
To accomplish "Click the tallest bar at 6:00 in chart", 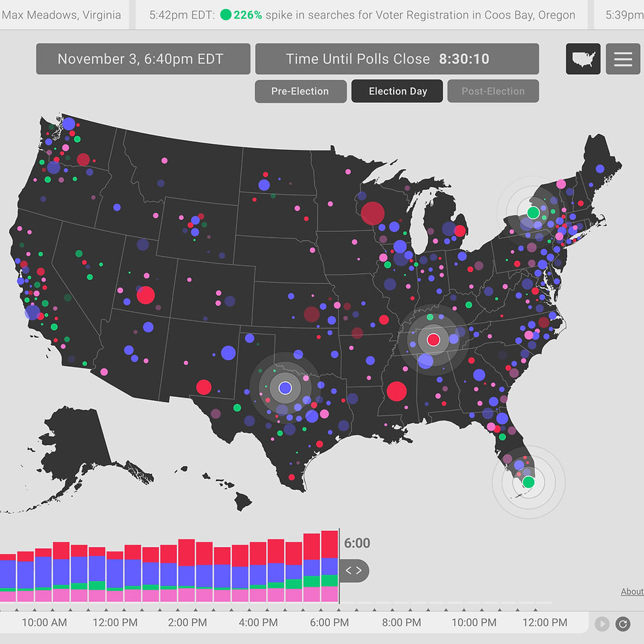I will (329, 566).
